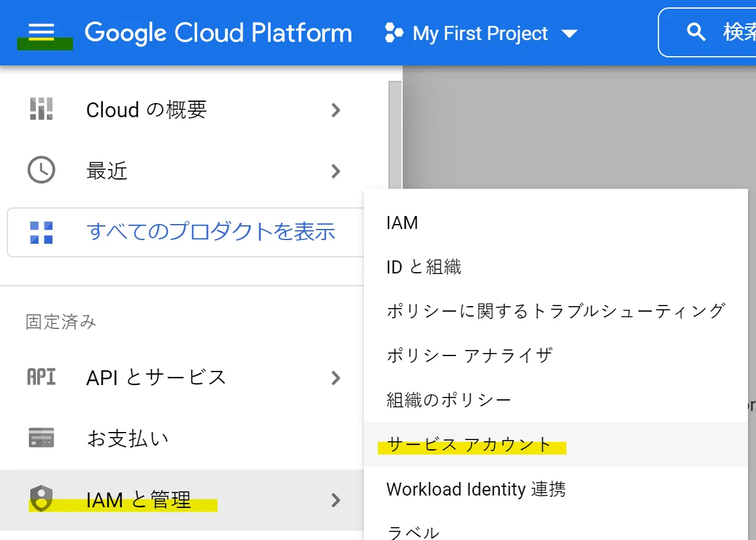This screenshot has height=540, width=756.
Task: Click the project hexagon icon
Action: coord(394,33)
